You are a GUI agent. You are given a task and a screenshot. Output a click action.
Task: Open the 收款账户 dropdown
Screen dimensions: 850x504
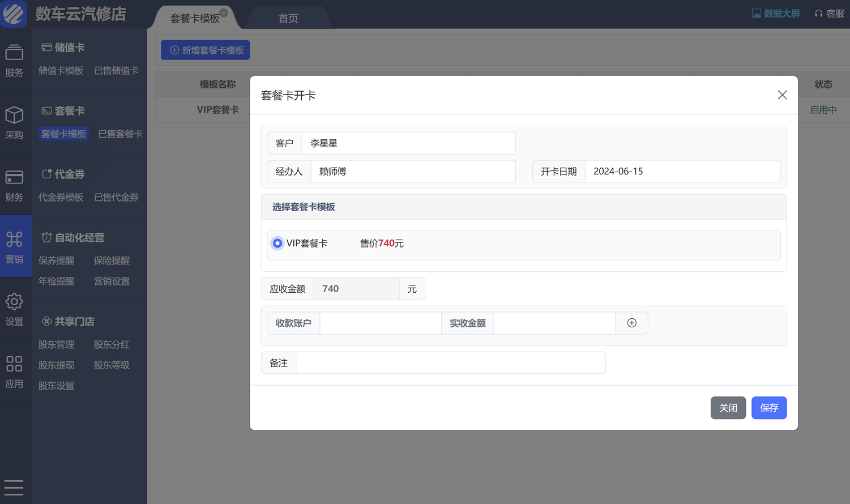[x=381, y=323]
